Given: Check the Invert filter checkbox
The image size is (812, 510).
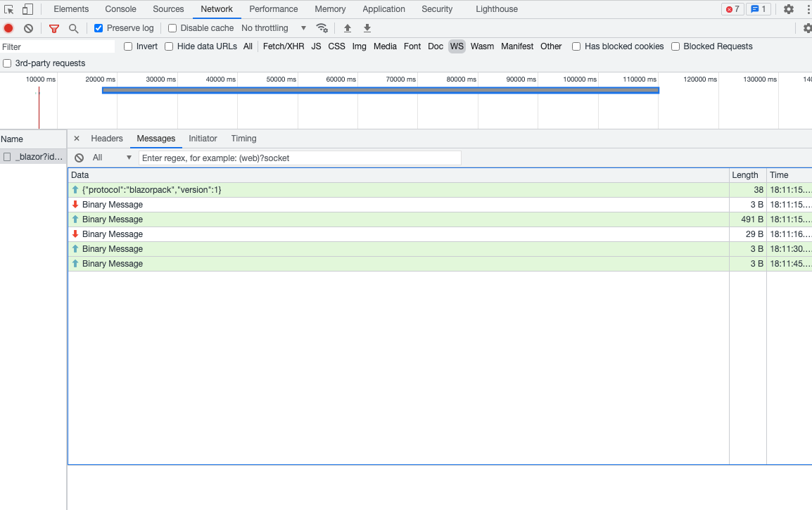Looking at the screenshot, I should (128, 46).
